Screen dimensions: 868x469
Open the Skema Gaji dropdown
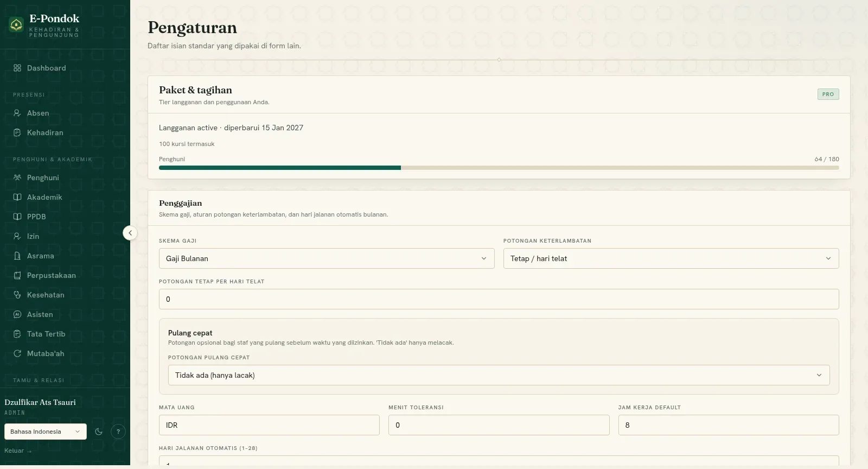click(327, 258)
